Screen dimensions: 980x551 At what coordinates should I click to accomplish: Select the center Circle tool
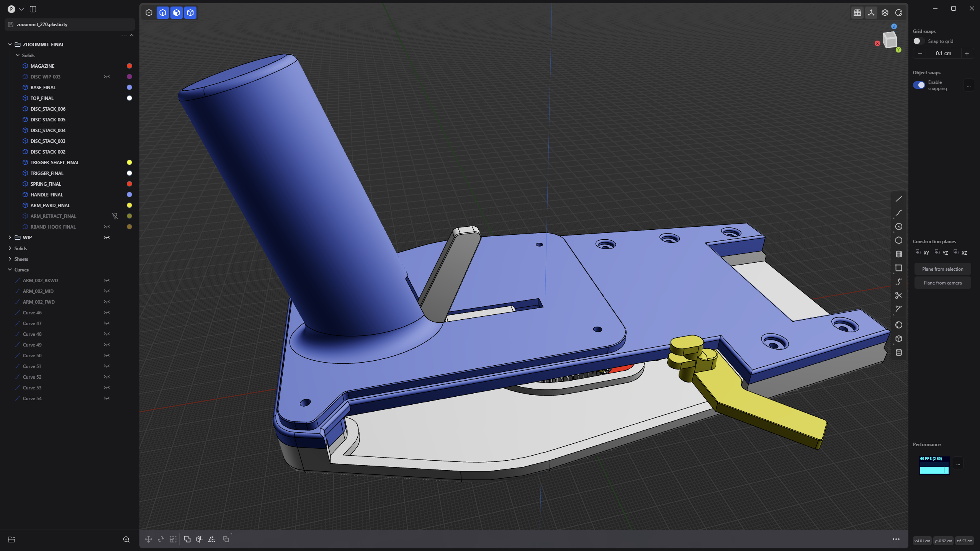point(898,227)
